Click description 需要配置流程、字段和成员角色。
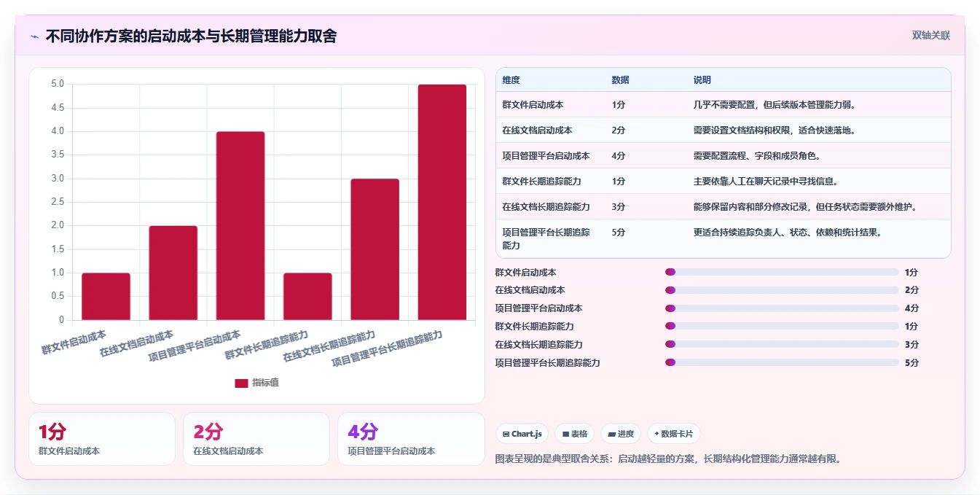This screenshot has width=980, height=495. pos(757,156)
